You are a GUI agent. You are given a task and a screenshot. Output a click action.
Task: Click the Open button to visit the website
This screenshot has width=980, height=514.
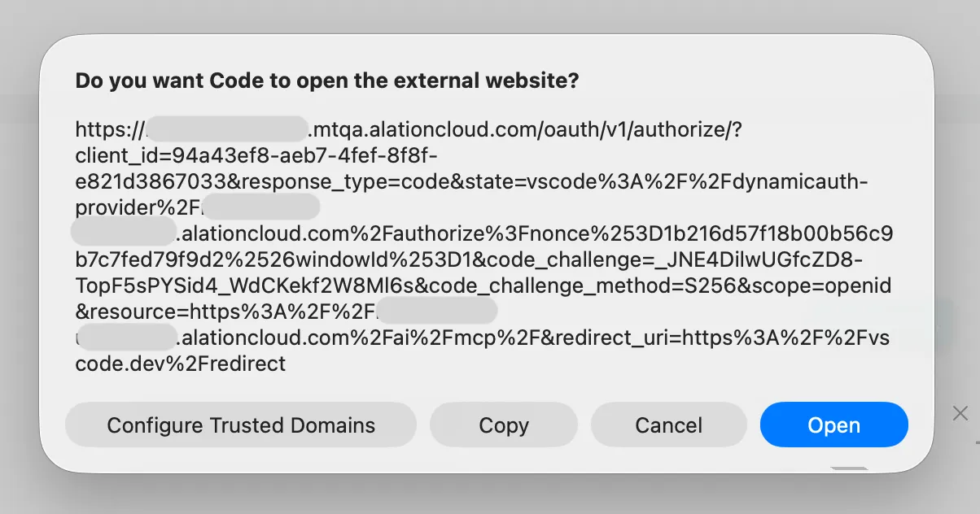click(833, 425)
